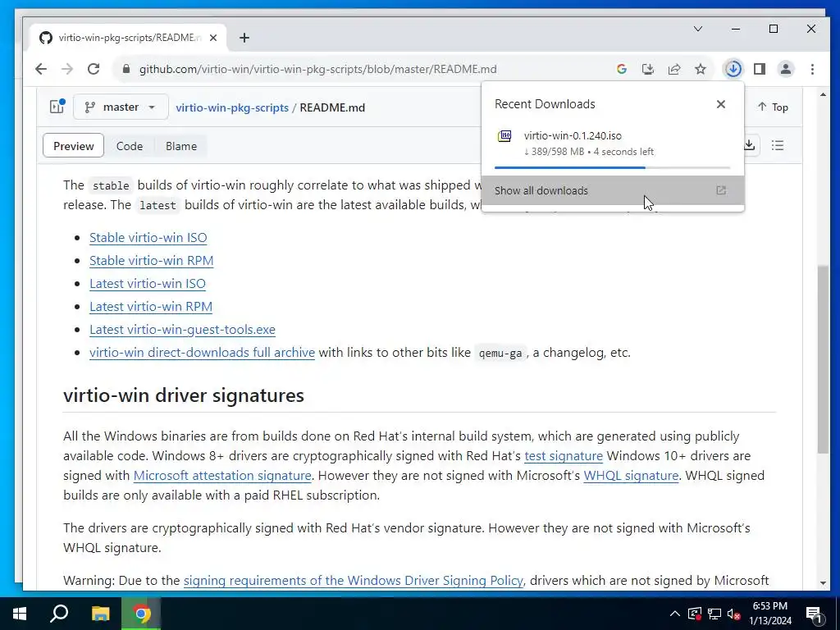Image resolution: width=840 pixels, height=630 pixels.
Task: Click the page vertical scrollbar thumb
Action: [823, 359]
